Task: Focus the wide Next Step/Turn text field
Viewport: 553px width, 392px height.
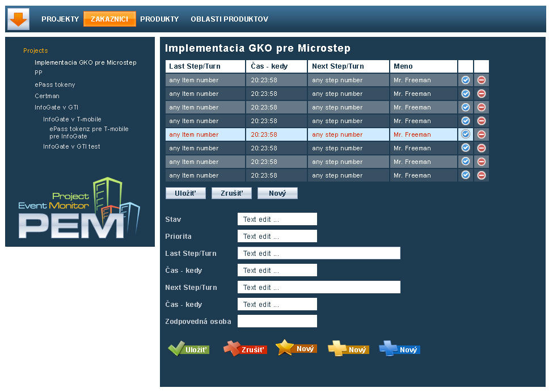Action: [319, 287]
